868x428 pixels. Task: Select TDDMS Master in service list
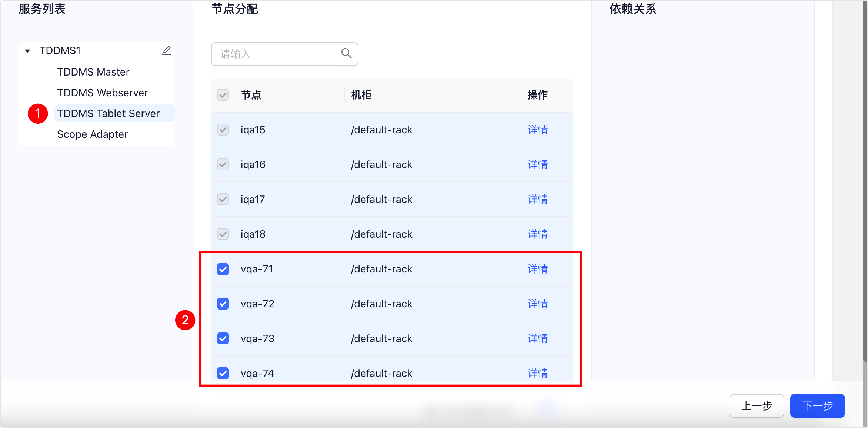point(93,72)
